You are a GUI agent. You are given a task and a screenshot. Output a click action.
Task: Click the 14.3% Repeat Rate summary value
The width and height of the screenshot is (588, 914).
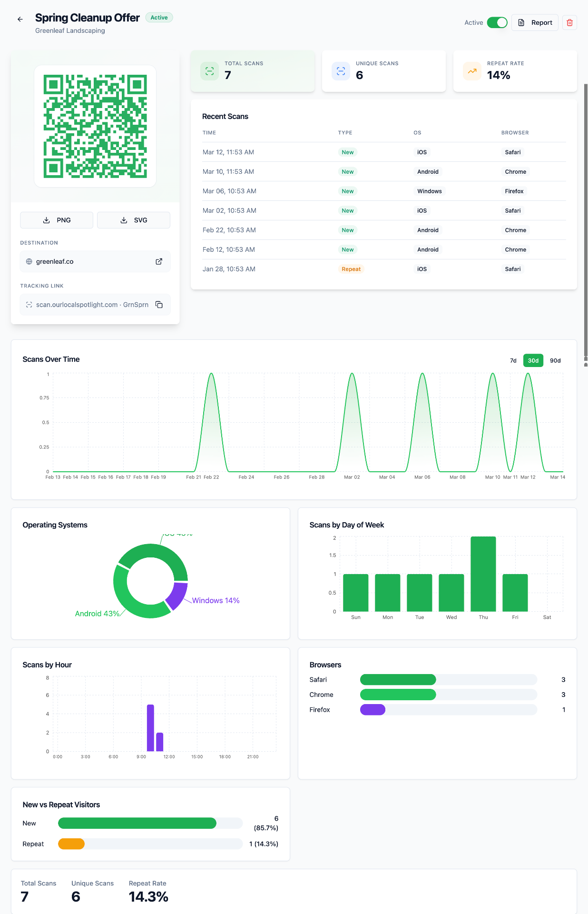[148, 897]
